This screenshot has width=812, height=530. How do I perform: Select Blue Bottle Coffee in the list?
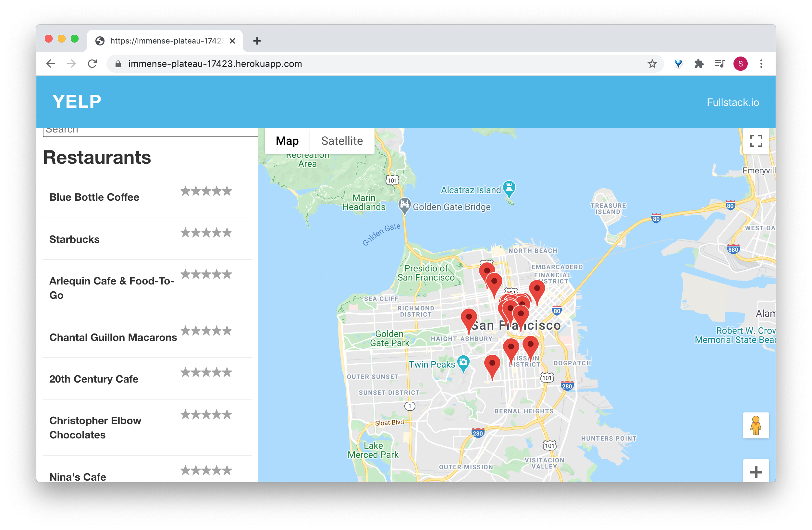click(94, 197)
